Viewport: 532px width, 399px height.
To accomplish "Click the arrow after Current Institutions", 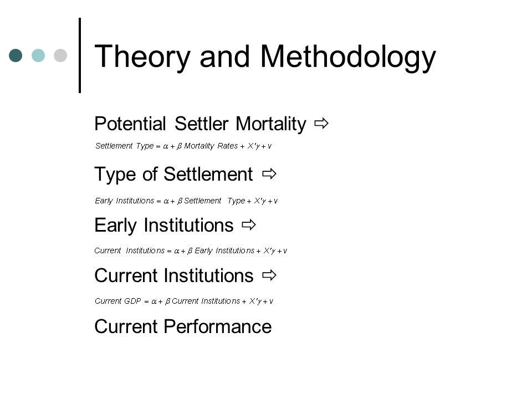I will coord(269,275).
